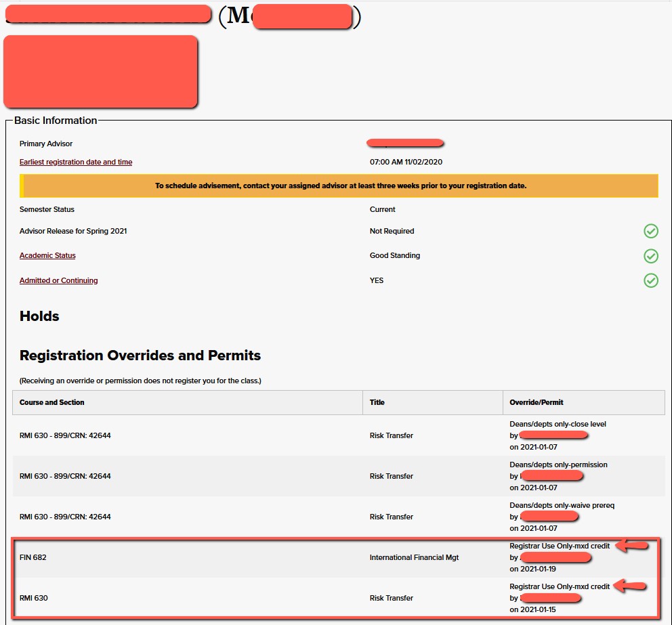Click the Academic Status link

47,255
